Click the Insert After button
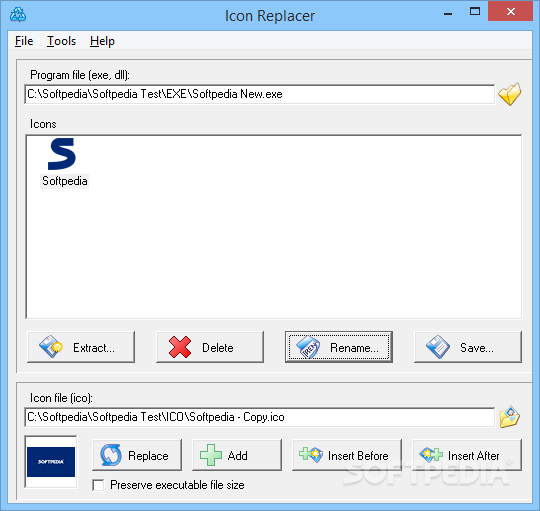Screen dimensions: 540x511 click(467, 455)
